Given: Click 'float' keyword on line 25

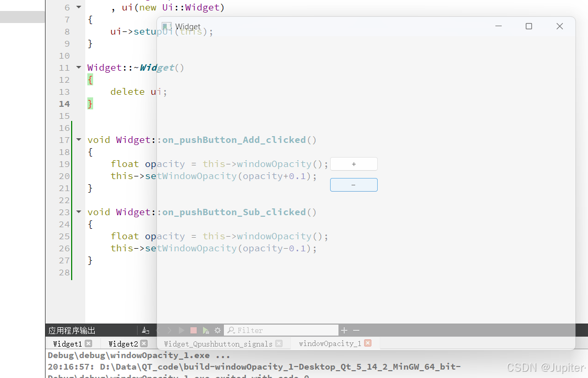Looking at the screenshot, I should point(125,237).
